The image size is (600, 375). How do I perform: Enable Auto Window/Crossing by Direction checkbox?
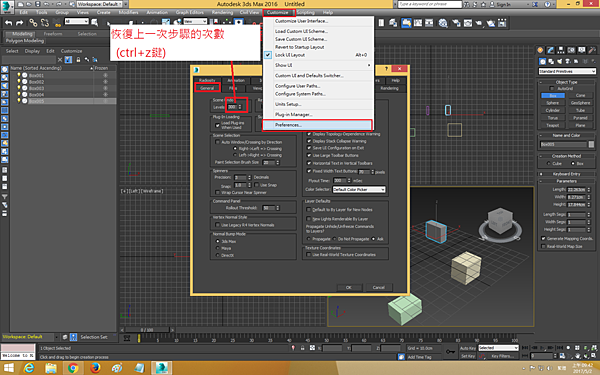217,142
